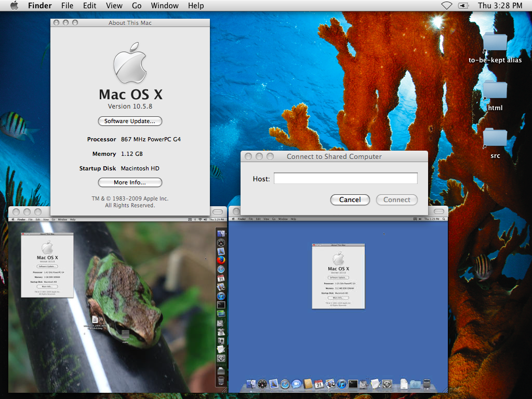
Task: Open the Finder menu
Action: [39, 5]
